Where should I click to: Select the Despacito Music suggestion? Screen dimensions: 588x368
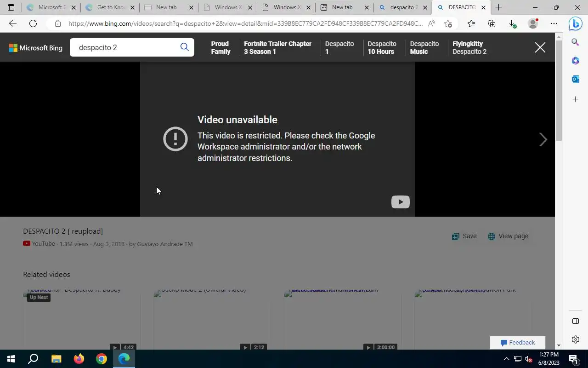pyautogui.click(x=424, y=47)
